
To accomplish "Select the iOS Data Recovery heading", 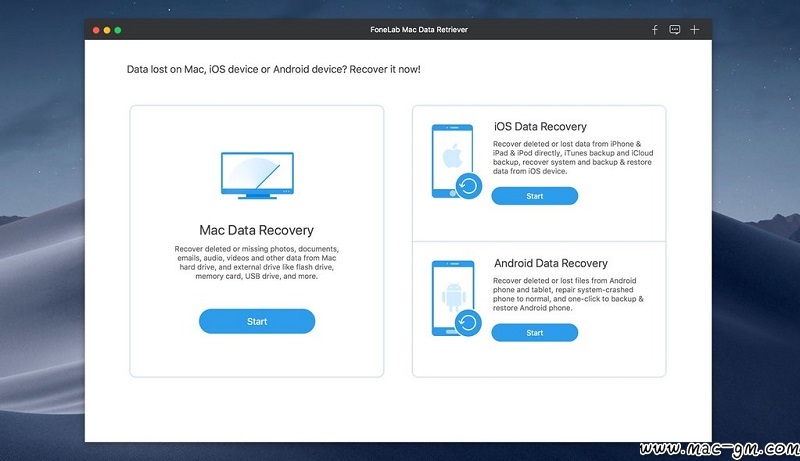I will tap(540, 126).
